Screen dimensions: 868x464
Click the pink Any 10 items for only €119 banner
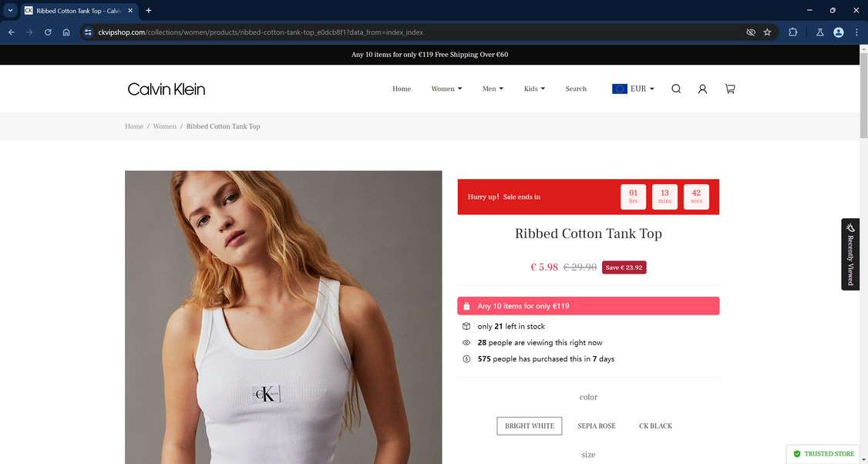(588, 306)
